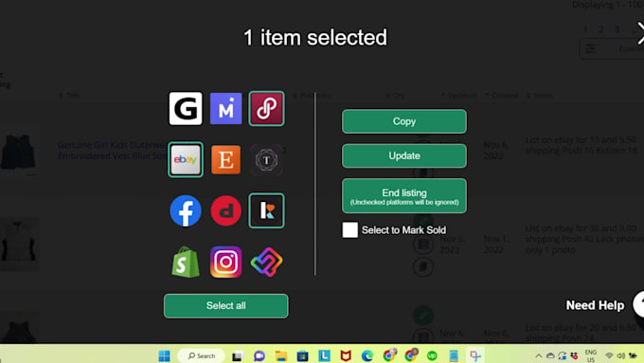Click the Select all button
The image size is (644, 363).
pyautogui.click(x=226, y=306)
